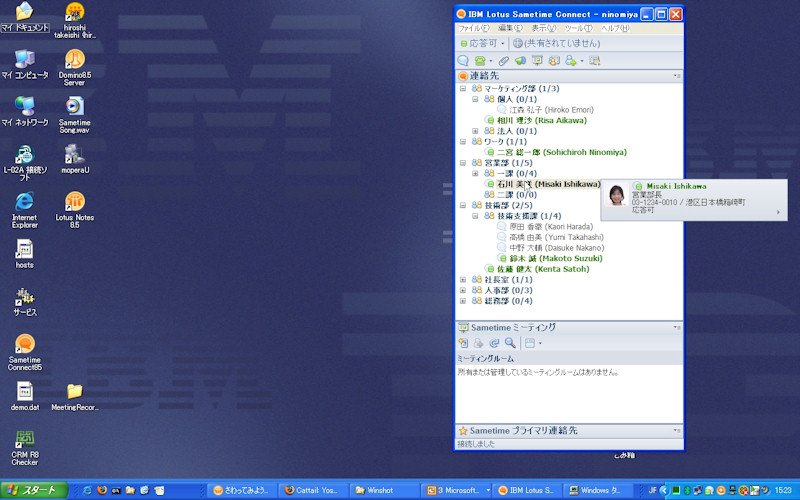The height and width of the screenshot is (500, 800).
Task: Switch to the Winshot taskbar button
Action: tap(382, 490)
